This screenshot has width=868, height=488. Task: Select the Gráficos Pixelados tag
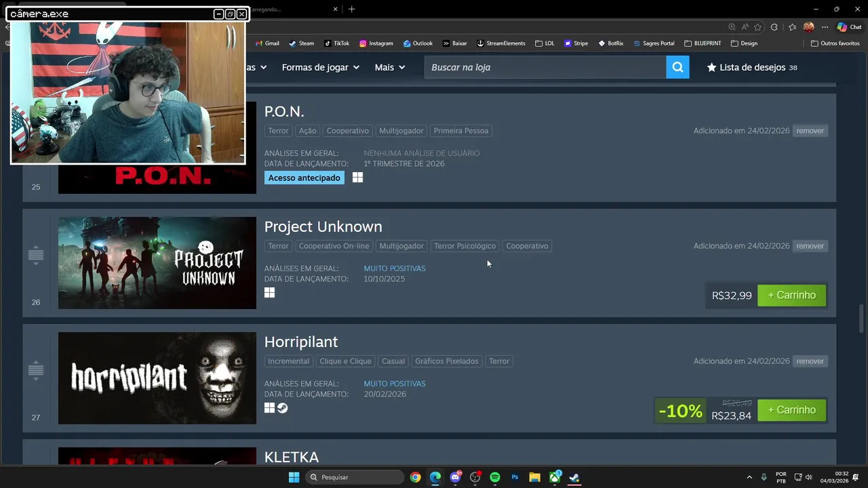tap(447, 361)
